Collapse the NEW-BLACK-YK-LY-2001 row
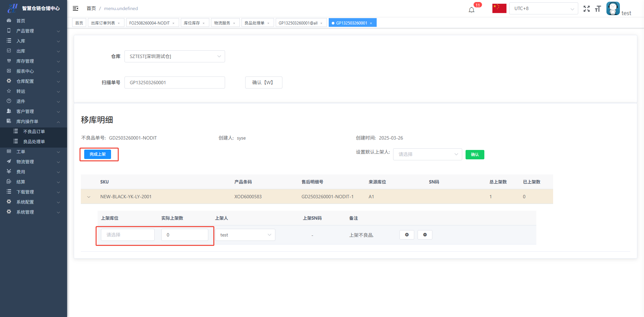This screenshot has height=317, width=644. 89,197
